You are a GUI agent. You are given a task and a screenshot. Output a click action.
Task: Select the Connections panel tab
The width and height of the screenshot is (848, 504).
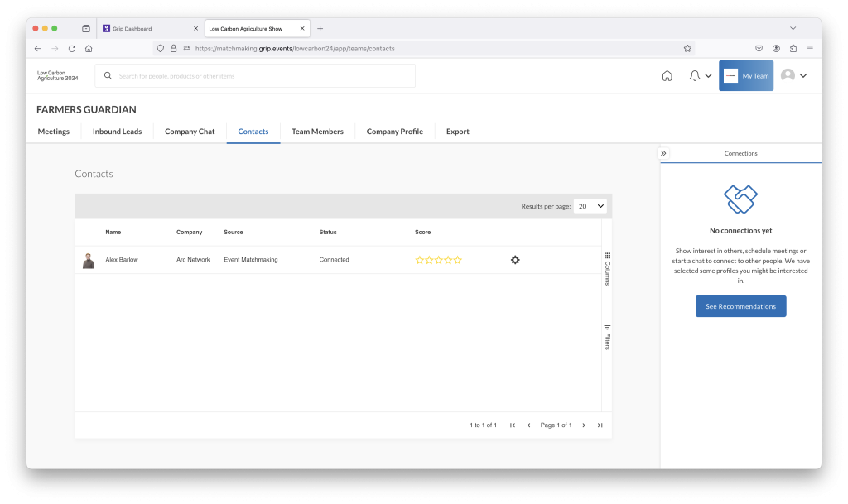741,153
